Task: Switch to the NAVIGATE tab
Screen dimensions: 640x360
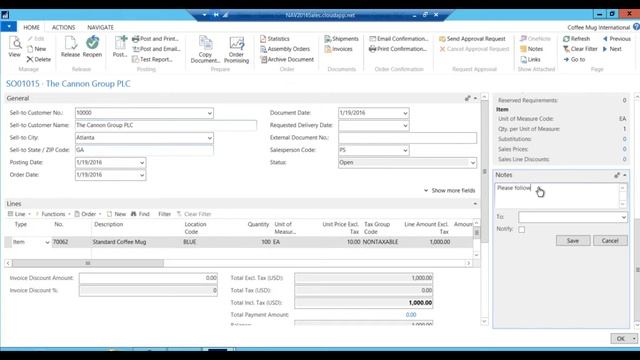Action: click(x=100, y=27)
